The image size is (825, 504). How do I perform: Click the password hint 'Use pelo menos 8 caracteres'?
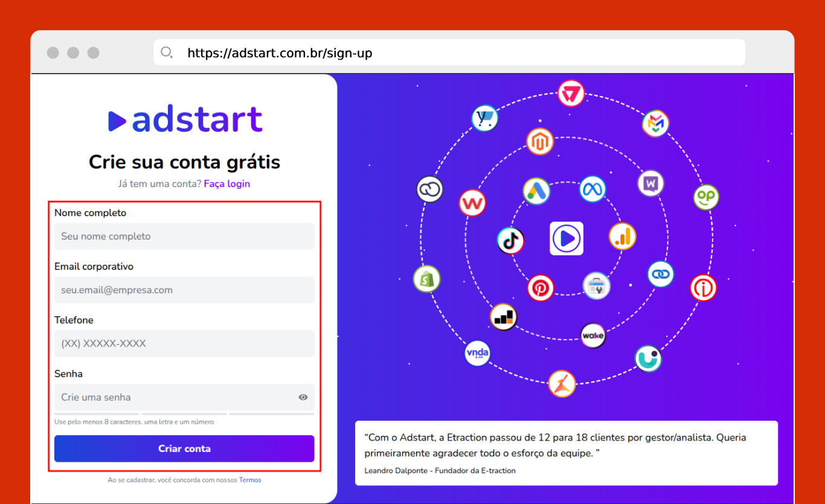(x=134, y=422)
